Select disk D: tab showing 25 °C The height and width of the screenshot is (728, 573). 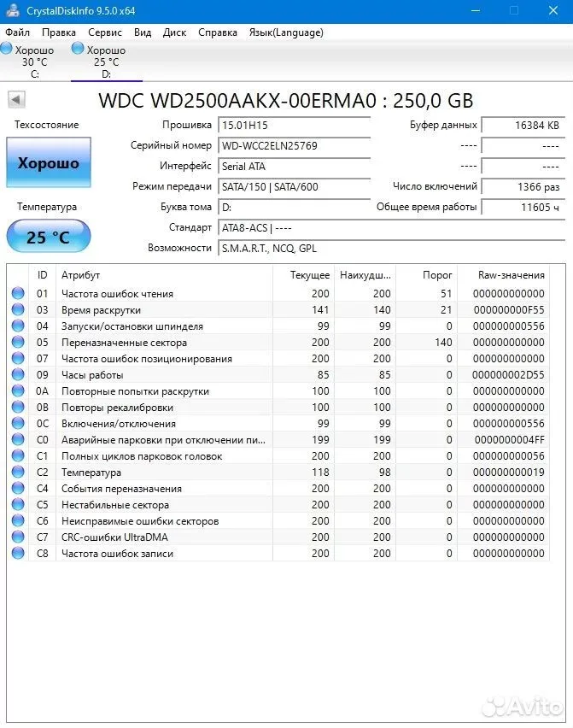106,62
